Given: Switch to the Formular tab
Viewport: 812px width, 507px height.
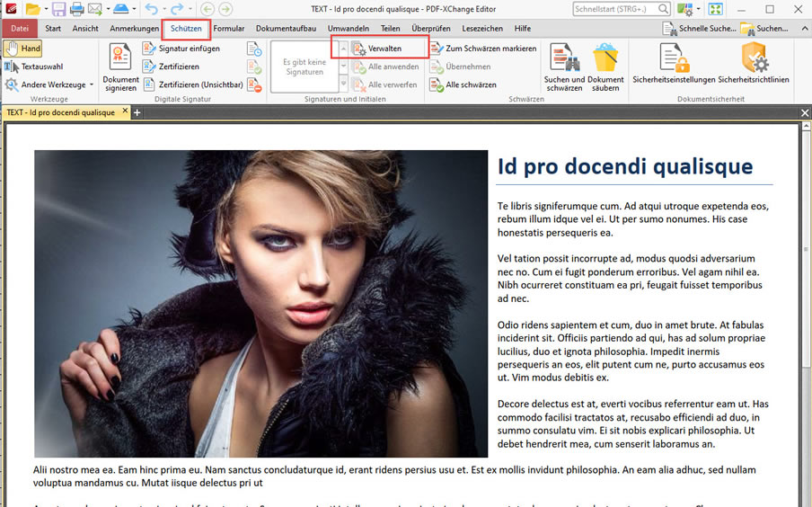Looking at the screenshot, I should pos(229,29).
